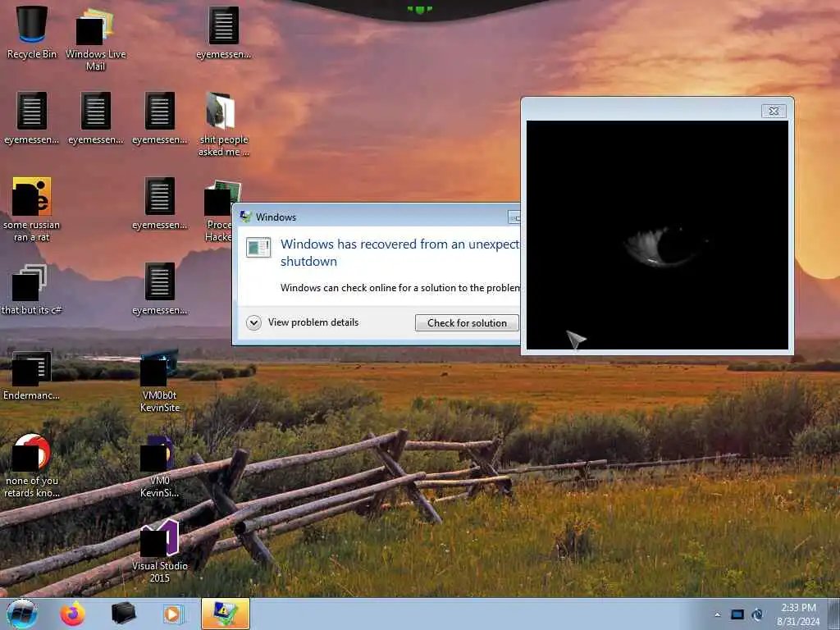Switch to problem report taskbar button
The image size is (840, 630).
(x=226, y=614)
